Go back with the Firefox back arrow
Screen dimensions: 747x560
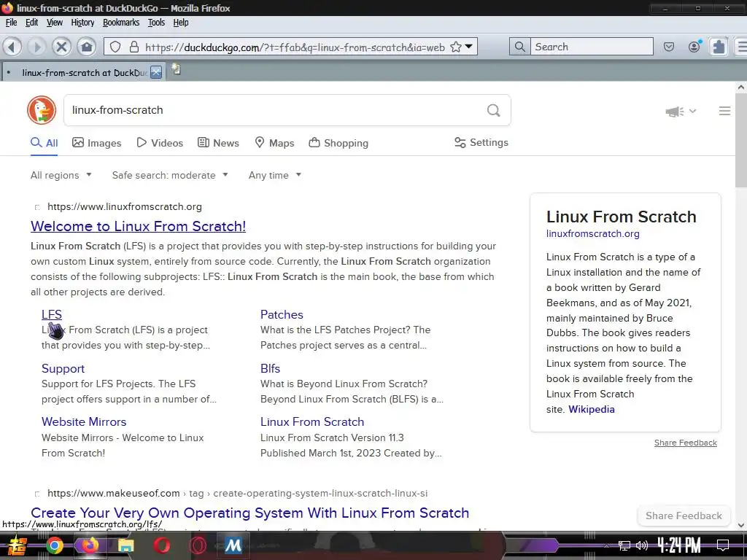pyautogui.click(x=12, y=47)
